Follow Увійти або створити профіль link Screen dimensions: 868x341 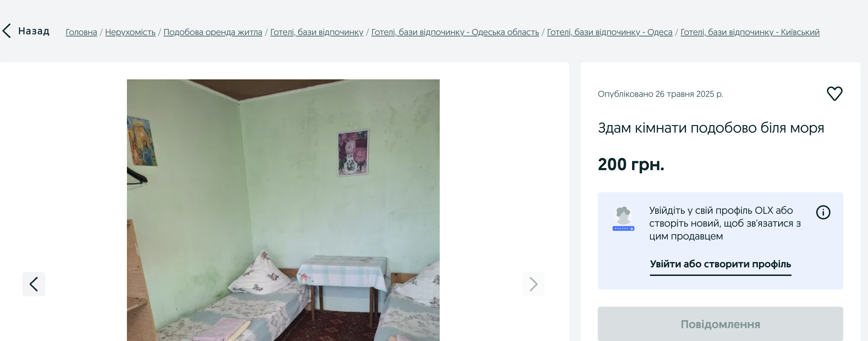tap(720, 265)
